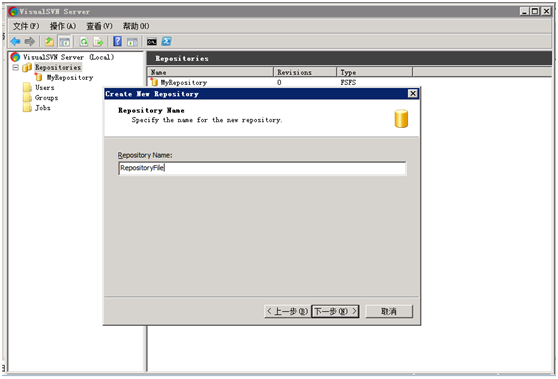Launch the PowerShell toolbar icon
558x379 pixels.
167,41
